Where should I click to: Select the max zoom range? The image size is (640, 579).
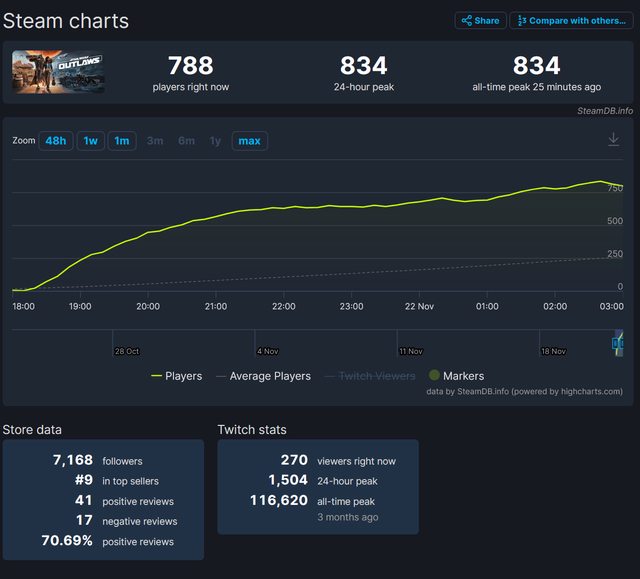point(249,141)
